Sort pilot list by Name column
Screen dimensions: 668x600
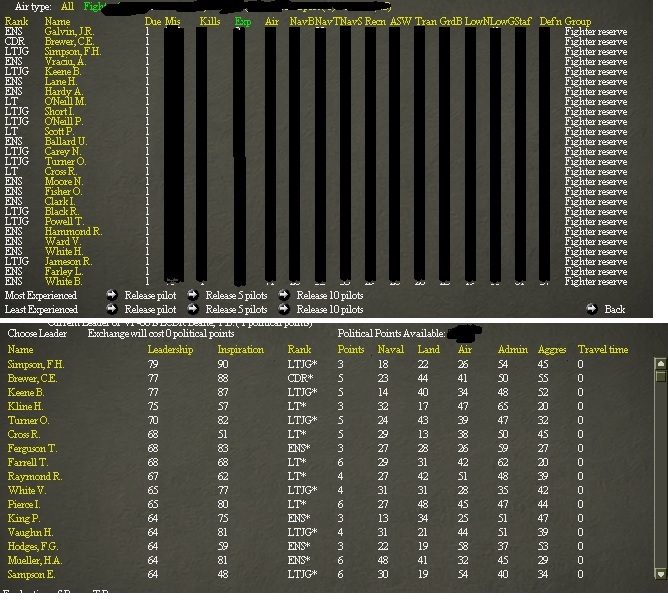(58, 21)
